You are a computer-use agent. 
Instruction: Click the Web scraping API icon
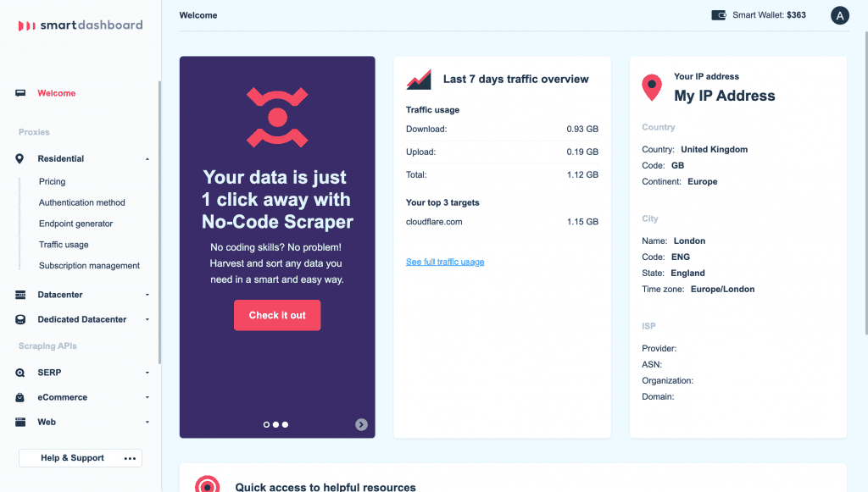pos(19,422)
